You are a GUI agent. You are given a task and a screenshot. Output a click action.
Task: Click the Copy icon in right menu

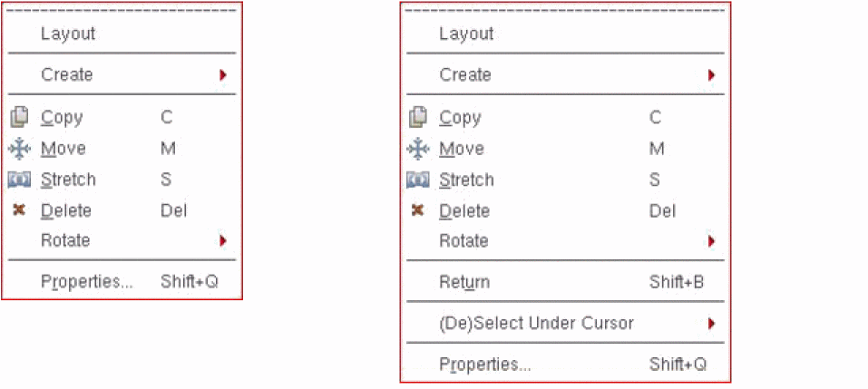pos(418,117)
